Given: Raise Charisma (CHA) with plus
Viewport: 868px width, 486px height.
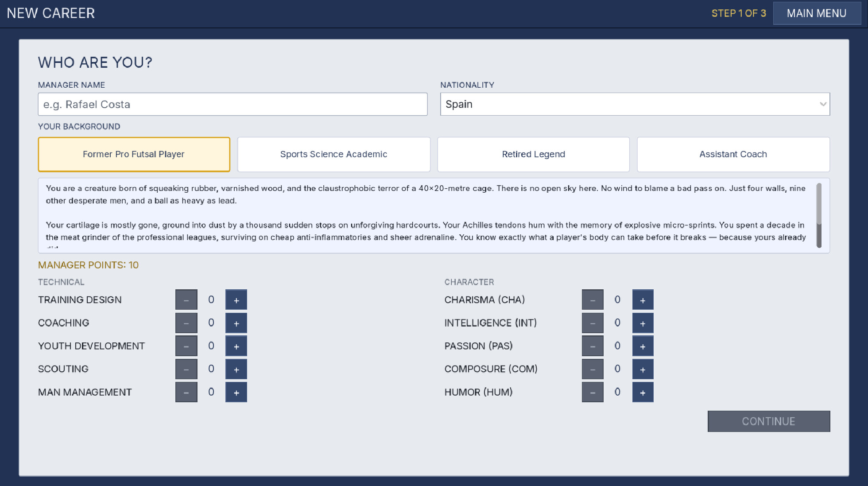Looking at the screenshot, I should tap(643, 300).
